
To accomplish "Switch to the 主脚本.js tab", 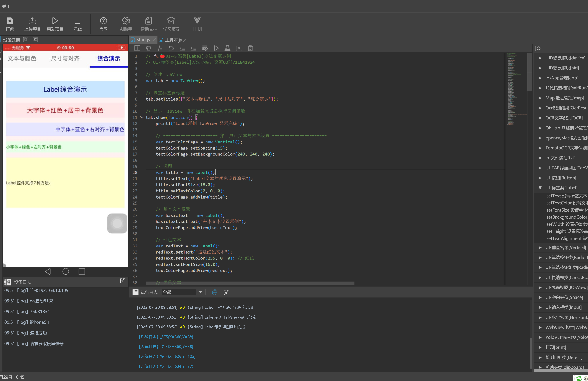I will click(173, 40).
